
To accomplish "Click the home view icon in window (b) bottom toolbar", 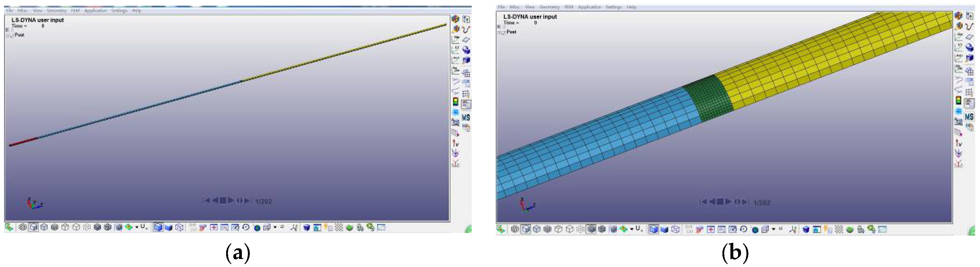I will point(817,229).
